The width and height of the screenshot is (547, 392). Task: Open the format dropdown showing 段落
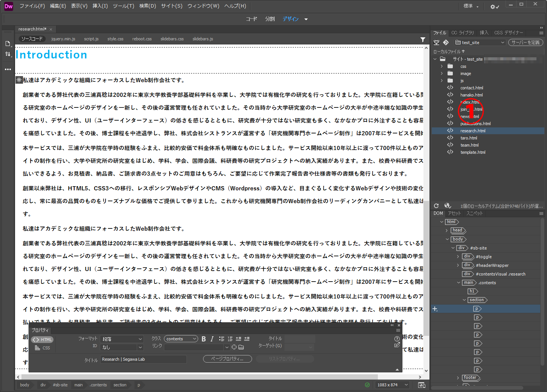point(122,339)
